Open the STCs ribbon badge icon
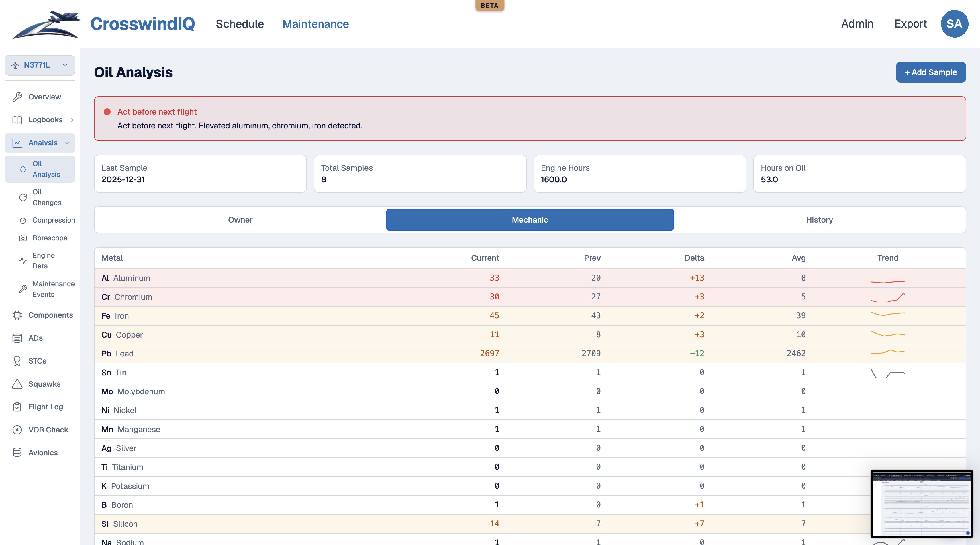The width and height of the screenshot is (980, 545). 17,361
